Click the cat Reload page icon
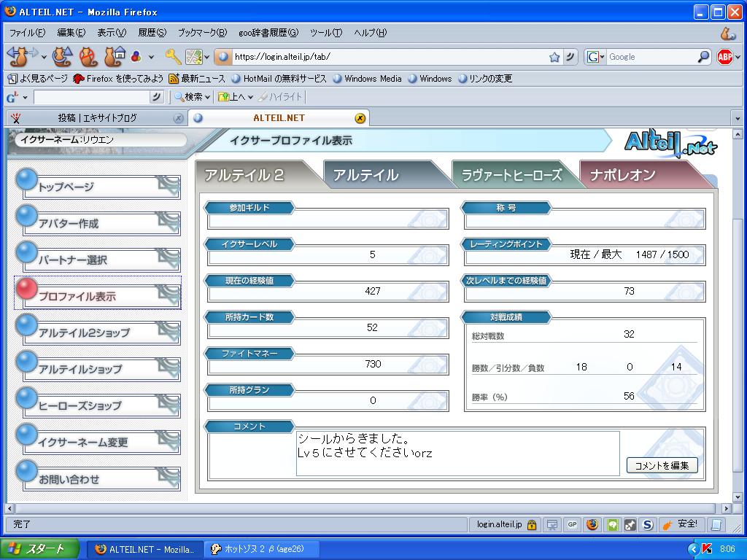Viewport: 747px width, 560px height. [63, 57]
